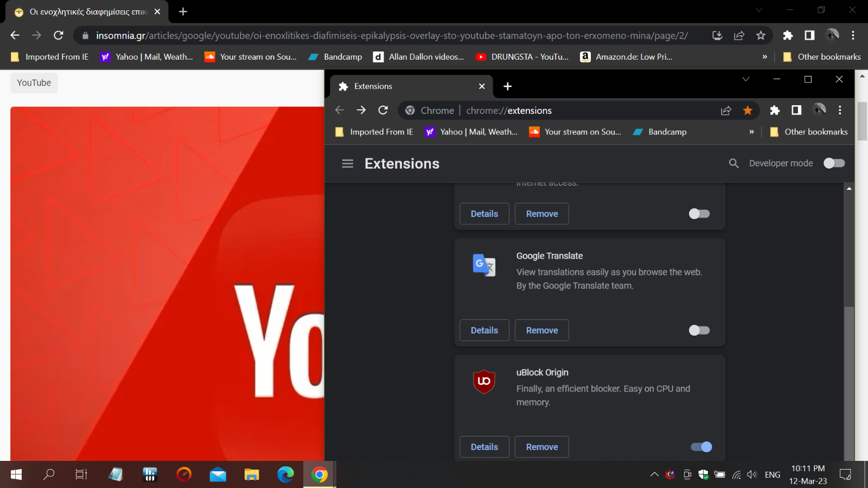Open new tab in Extensions window

(508, 86)
